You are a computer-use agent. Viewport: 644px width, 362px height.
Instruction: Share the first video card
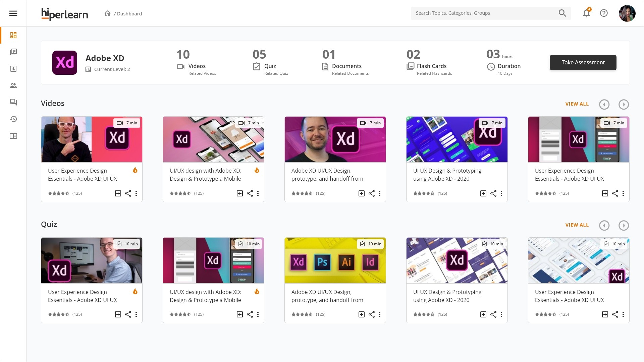click(128, 193)
